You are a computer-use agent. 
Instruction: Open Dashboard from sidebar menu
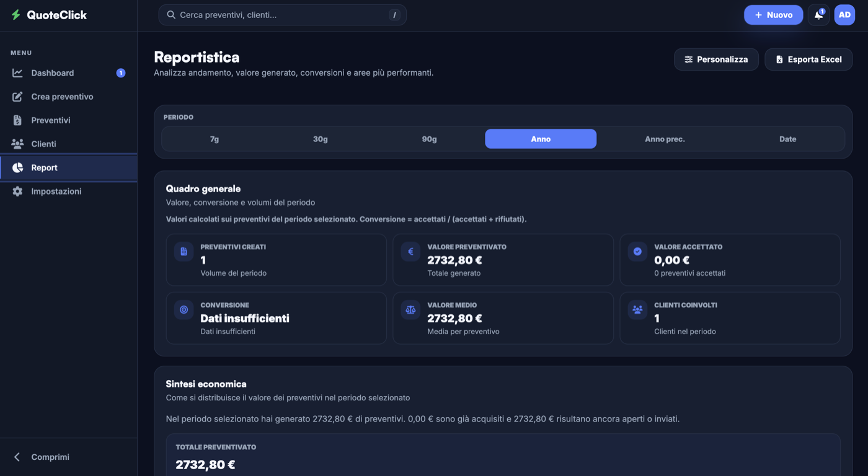point(68,73)
